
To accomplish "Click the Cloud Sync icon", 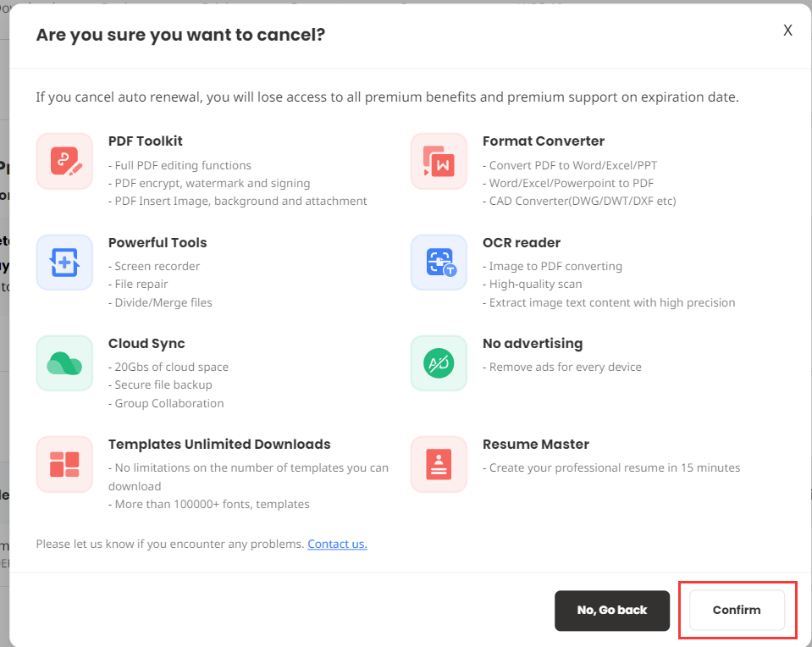I will coord(64,363).
